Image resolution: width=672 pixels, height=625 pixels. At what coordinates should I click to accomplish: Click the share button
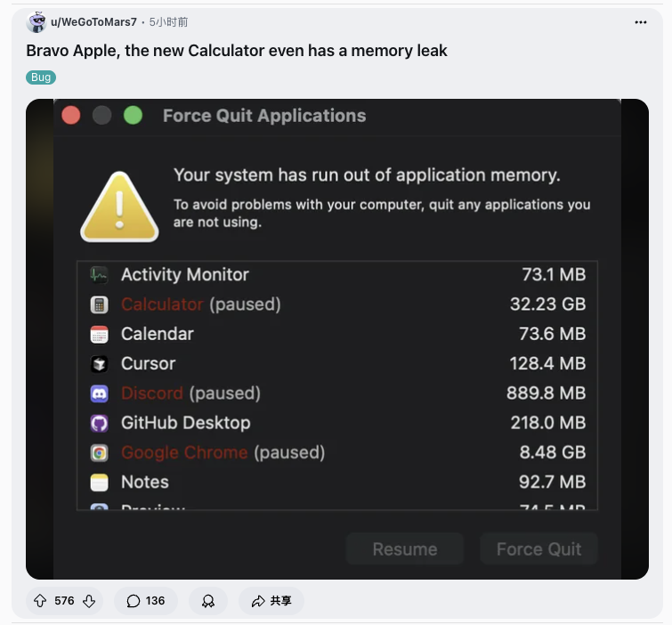point(271,601)
